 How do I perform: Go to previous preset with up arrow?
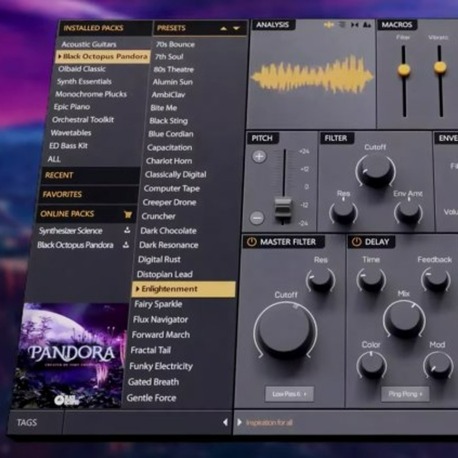click(x=224, y=29)
